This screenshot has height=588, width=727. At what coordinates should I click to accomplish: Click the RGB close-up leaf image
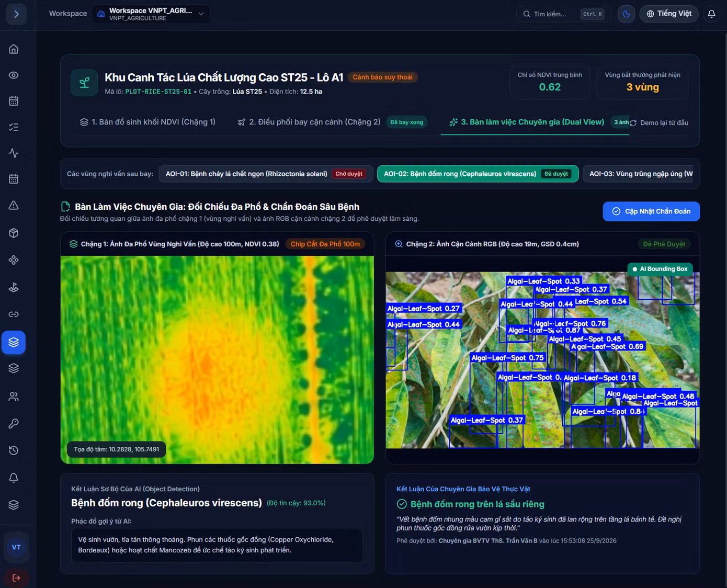(542, 360)
